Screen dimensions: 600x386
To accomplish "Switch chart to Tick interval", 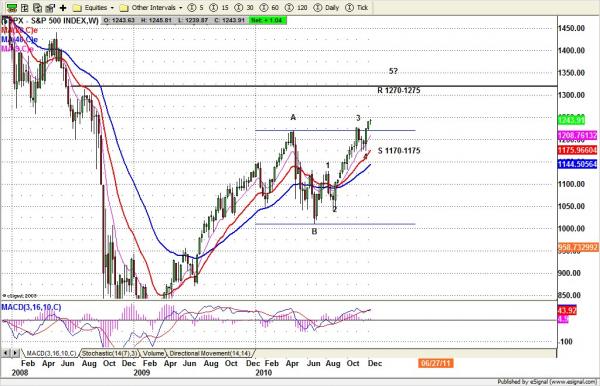I will pyautogui.click(x=357, y=7).
